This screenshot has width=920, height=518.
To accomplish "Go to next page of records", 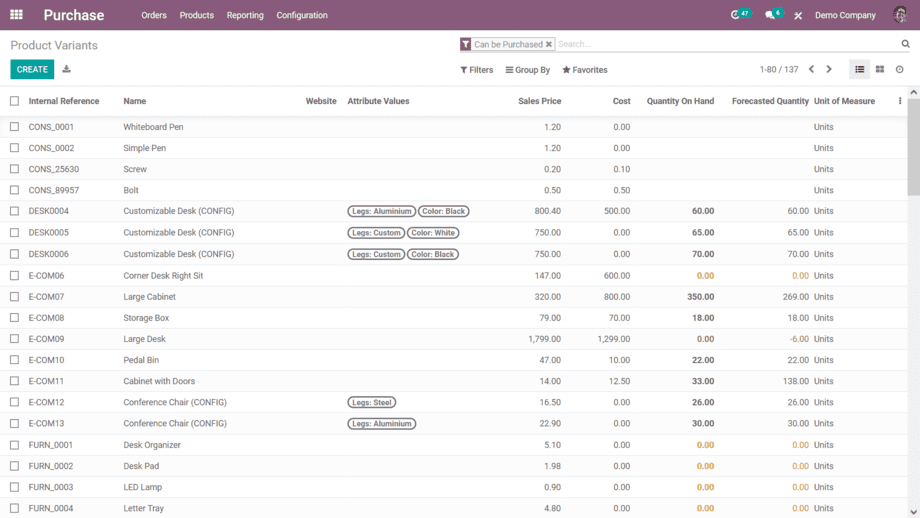I will point(829,70).
